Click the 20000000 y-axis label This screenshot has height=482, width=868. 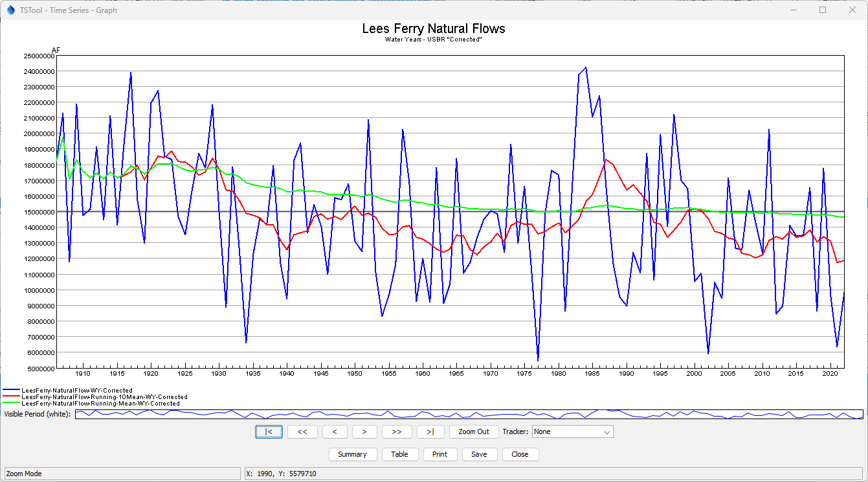click(39, 134)
